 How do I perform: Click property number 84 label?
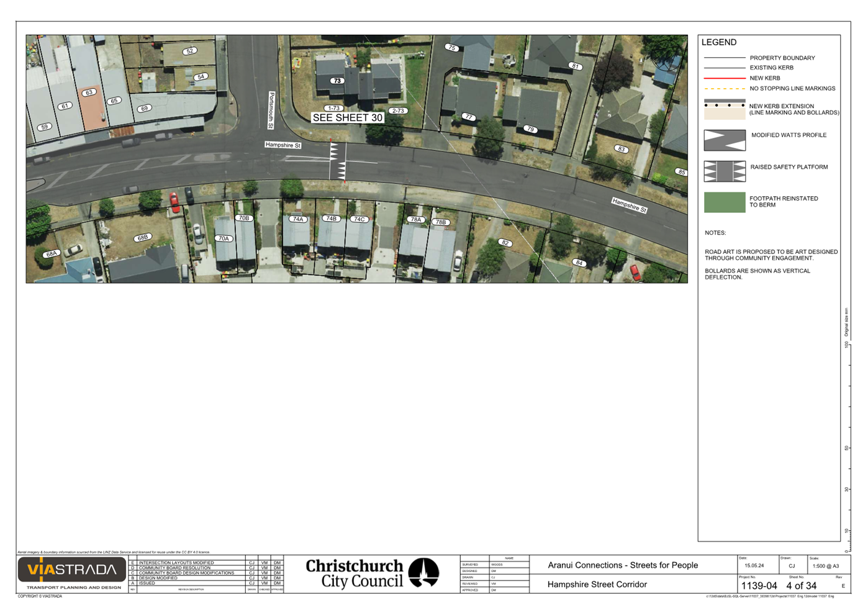tap(579, 263)
